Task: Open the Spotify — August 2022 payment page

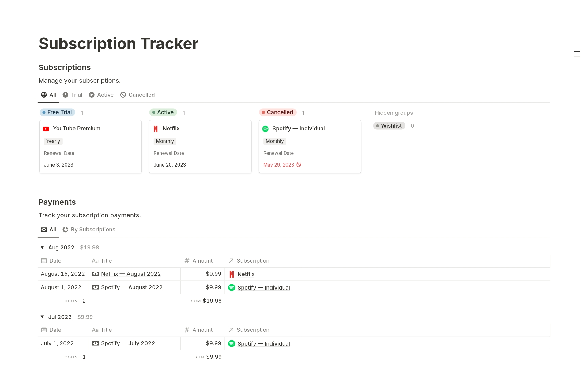Action: tap(132, 287)
